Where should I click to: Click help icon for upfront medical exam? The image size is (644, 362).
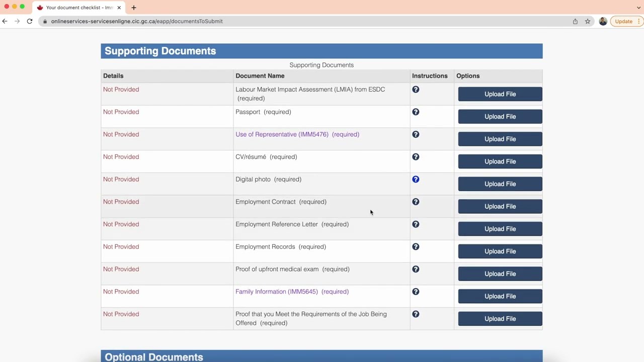pos(416,269)
